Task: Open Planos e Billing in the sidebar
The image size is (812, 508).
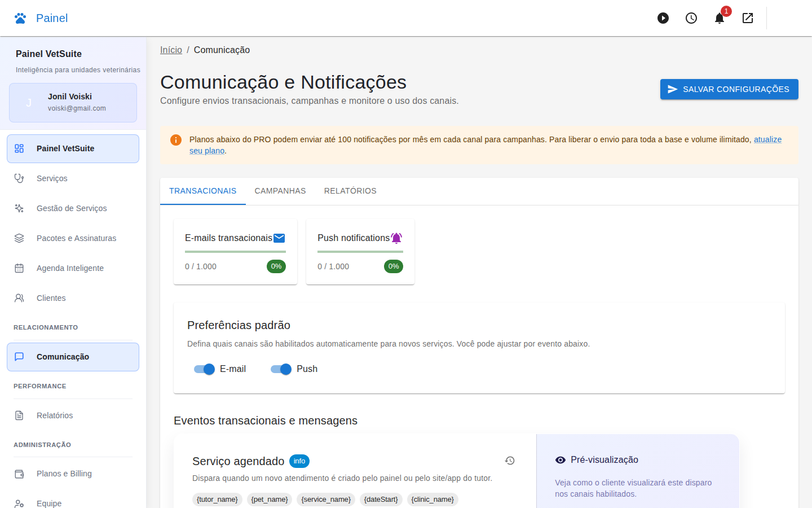Action: [73, 474]
